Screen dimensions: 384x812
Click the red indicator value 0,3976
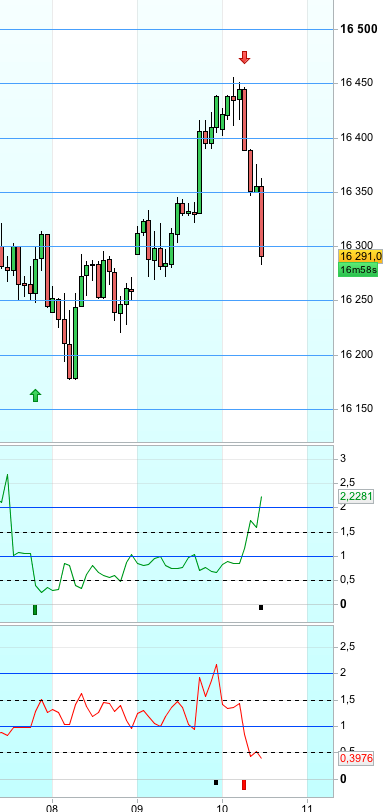(356, 759)
